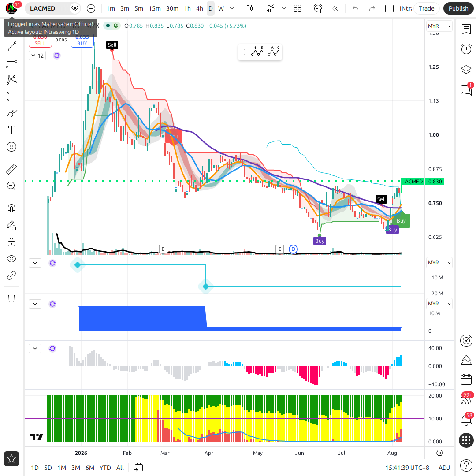Open forecasting and measurement tools
The image size is (476, 476).
coord(11,97)
